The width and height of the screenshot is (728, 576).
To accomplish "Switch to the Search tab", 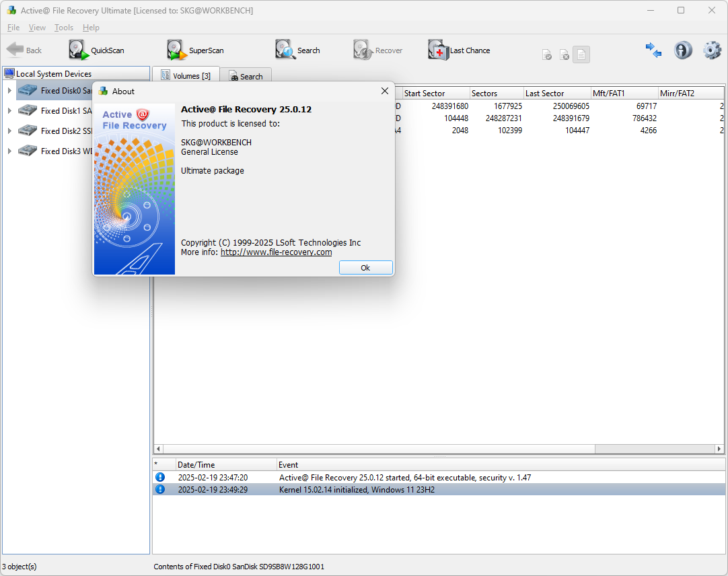I will click(246, 76).
